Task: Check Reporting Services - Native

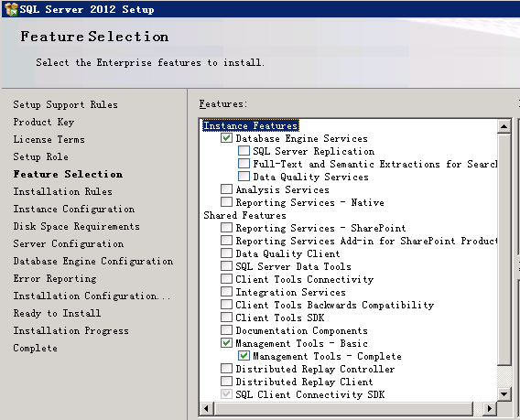Action: point(226,202)
